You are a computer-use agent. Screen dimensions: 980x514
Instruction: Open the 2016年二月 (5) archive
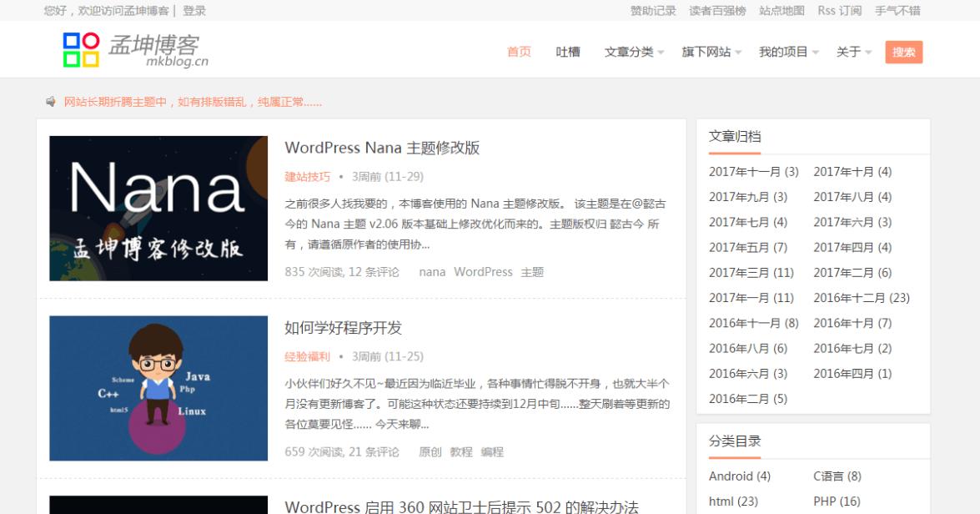tap(748, 399)
